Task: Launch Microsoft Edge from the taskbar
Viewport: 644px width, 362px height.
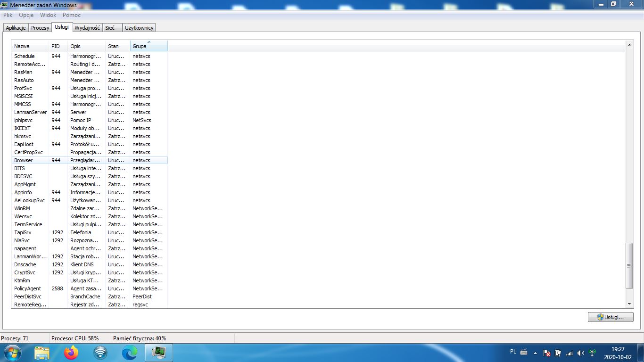Action: pyautogui.click(x=130, y=353)
